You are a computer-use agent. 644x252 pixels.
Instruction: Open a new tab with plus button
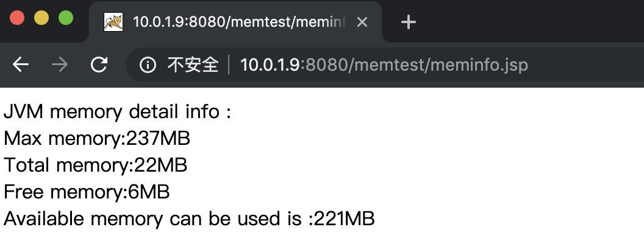(408, 22)
